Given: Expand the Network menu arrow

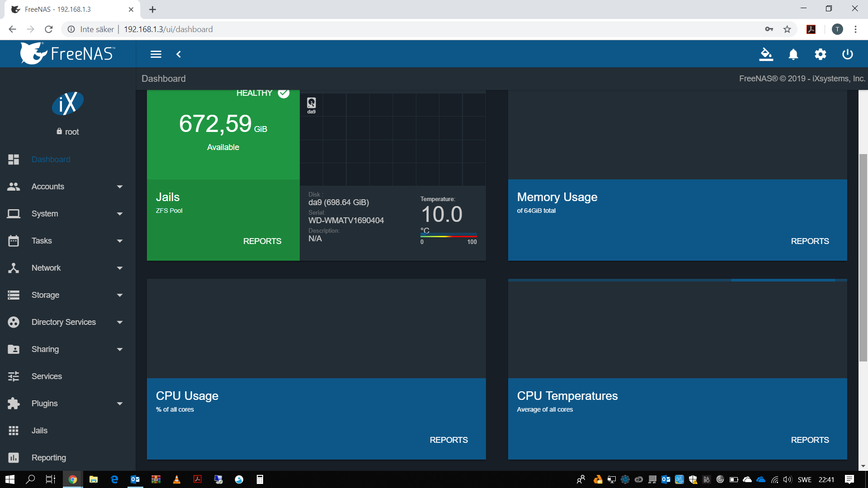Looking at the screenshot, I should coord(120,268).
